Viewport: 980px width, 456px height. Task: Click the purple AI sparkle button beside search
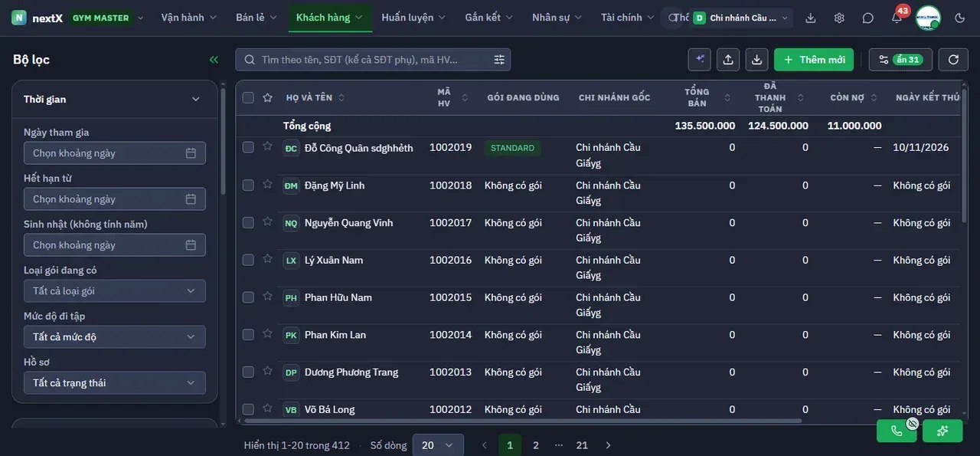coord(700,60)
